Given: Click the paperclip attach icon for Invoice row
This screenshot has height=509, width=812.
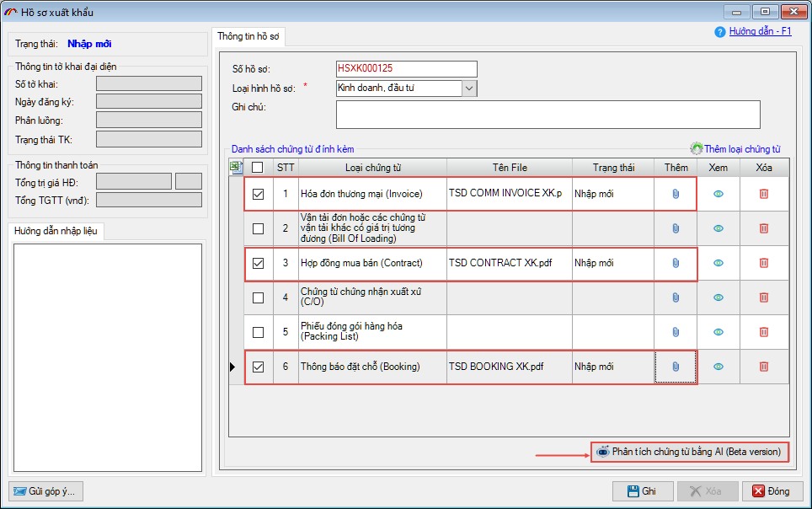Looking at the screenshot, I should [676, 194].
